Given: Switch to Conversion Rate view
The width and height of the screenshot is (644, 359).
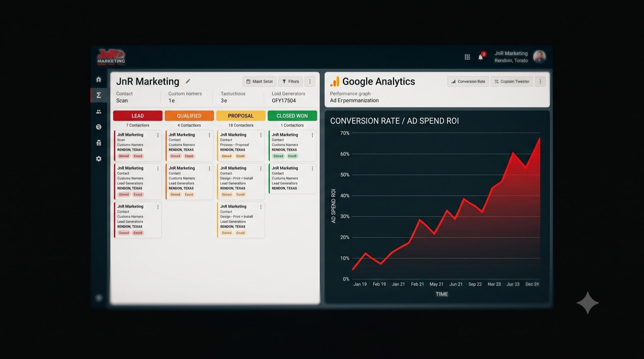Looking at the screenshot, I should (x=468, y=81).
